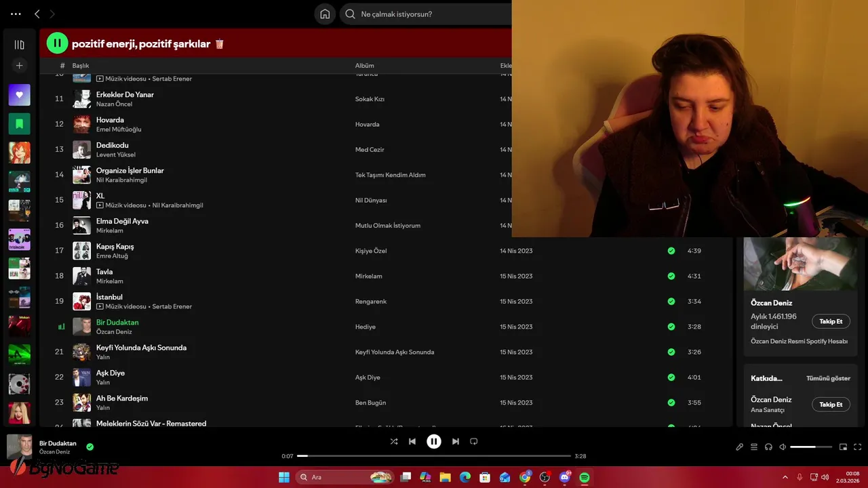Create a new playlist with plus icon
The image size is (868, 488).
pyautogui.click(x=19, y=66)
